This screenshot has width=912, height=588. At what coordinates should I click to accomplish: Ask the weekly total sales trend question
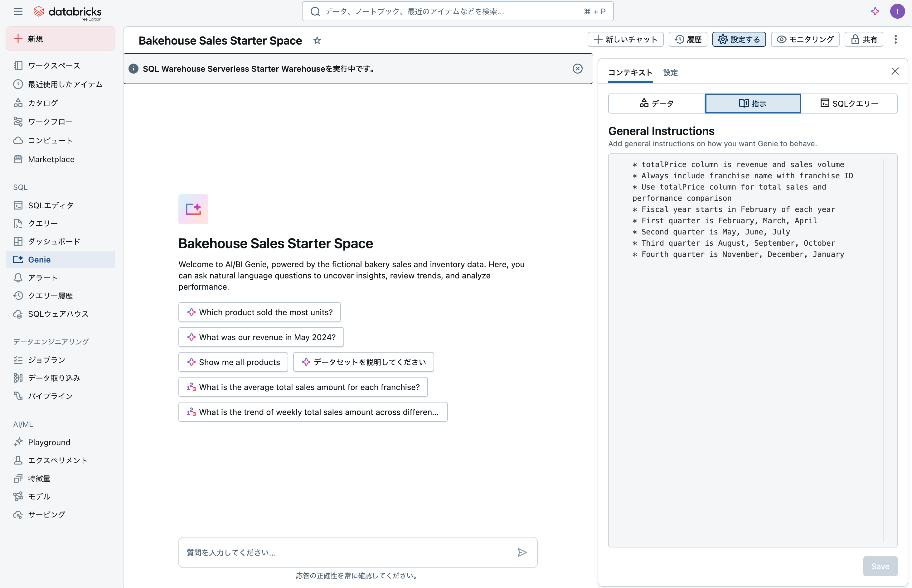[x=313, y=412]
